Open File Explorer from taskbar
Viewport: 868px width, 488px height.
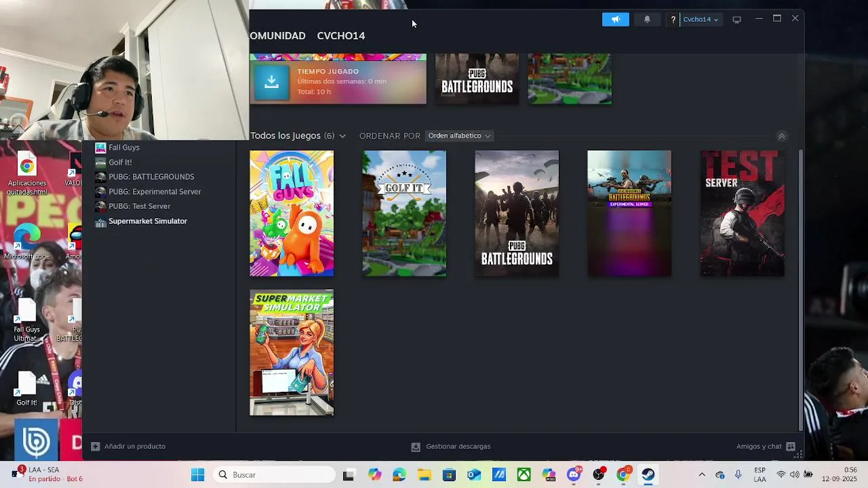[424, 475]
